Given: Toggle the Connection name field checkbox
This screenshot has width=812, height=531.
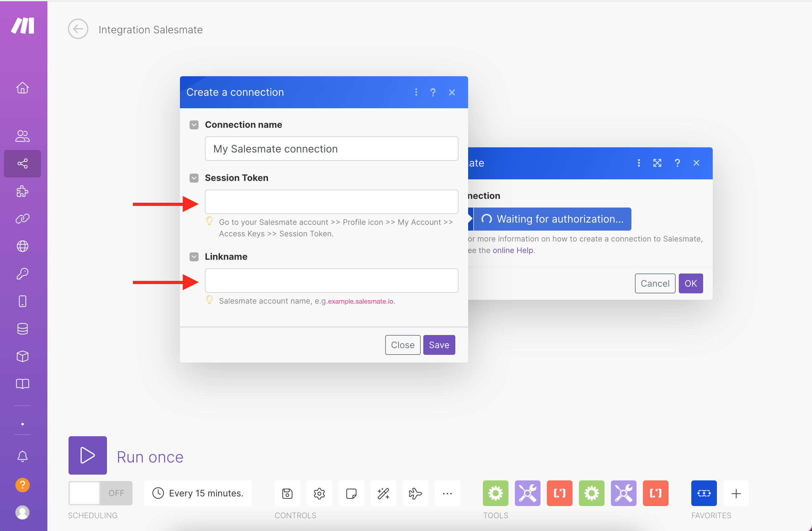Looking at the screenshot, I should coord(194,125).
